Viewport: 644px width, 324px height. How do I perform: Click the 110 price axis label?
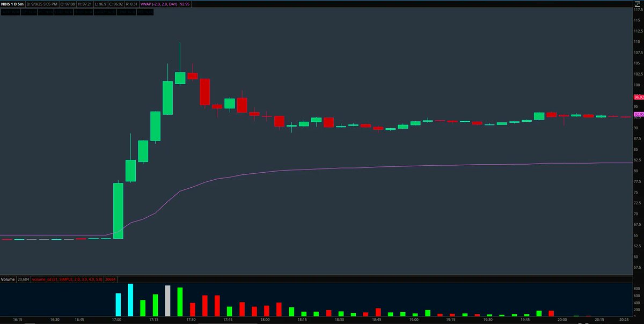tap(637, 42)
